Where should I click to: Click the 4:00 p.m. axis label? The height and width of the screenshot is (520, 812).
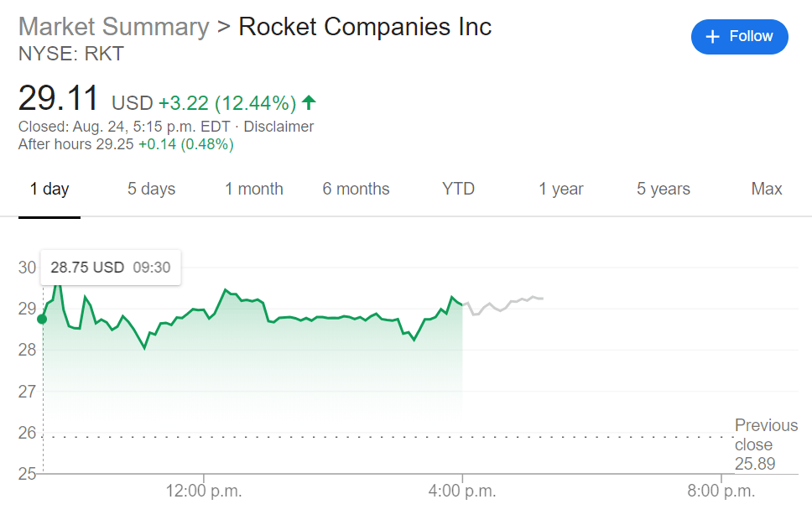click(x=462, y=491)
